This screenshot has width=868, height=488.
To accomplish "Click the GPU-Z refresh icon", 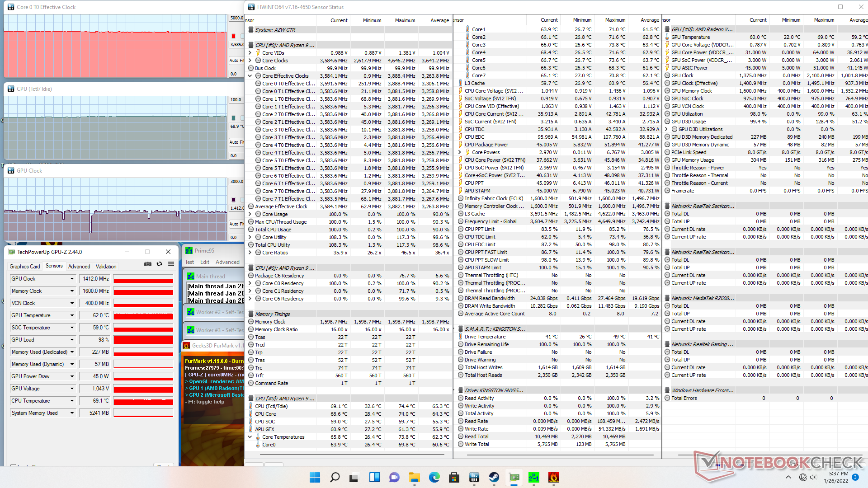I will pyautogui.click(x=159, y=264).
